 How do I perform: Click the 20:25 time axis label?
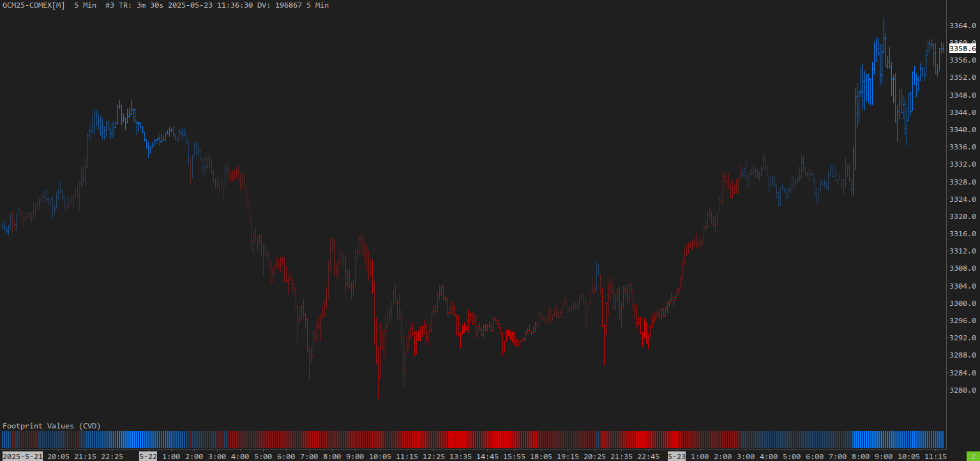(594, 457)
